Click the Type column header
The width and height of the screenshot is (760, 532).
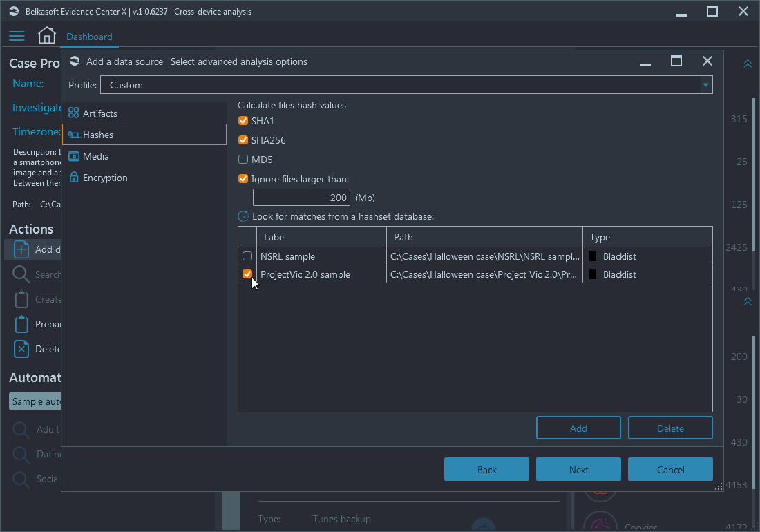647,237
